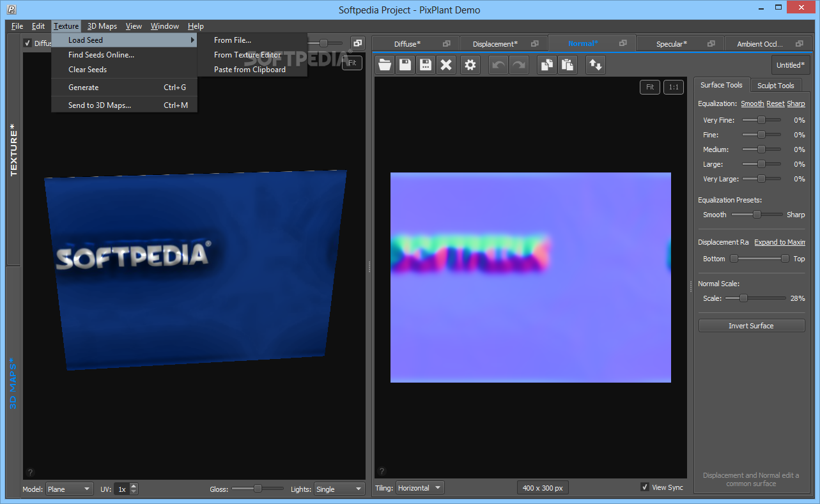Click the Normal Scale slider

pos(755,298)
